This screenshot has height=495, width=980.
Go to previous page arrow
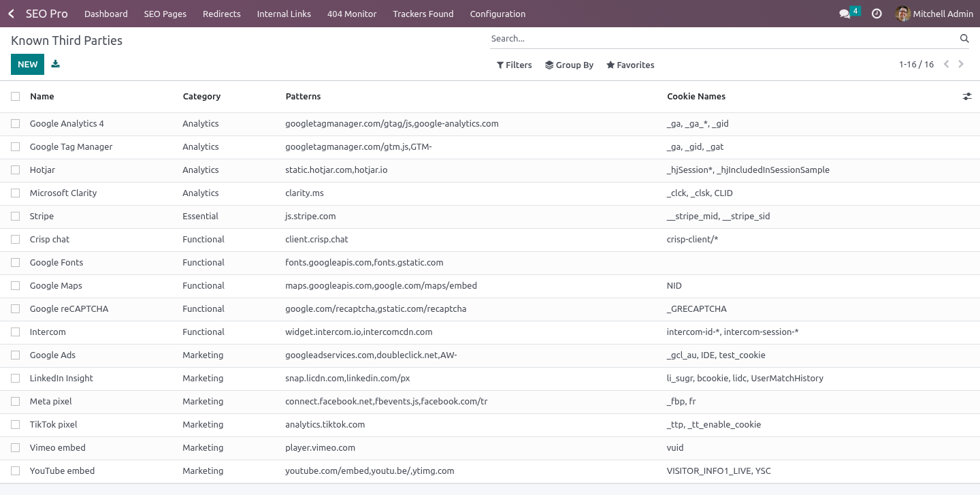click(946, 64)
